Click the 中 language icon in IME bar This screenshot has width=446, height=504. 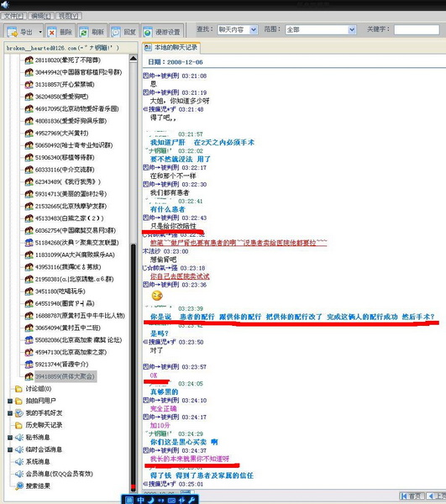(x=141, y=500)
